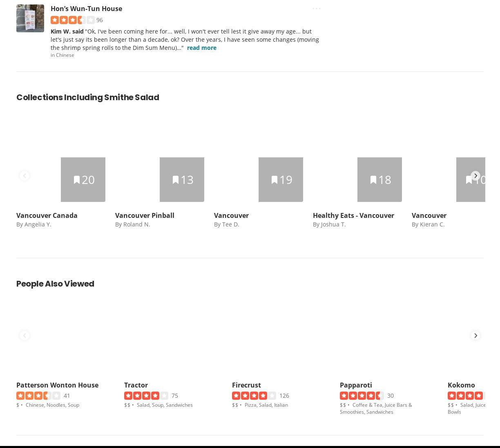Open Vancouver Pinball collection title
The image size is (500, 448).
tap(145, 215)
